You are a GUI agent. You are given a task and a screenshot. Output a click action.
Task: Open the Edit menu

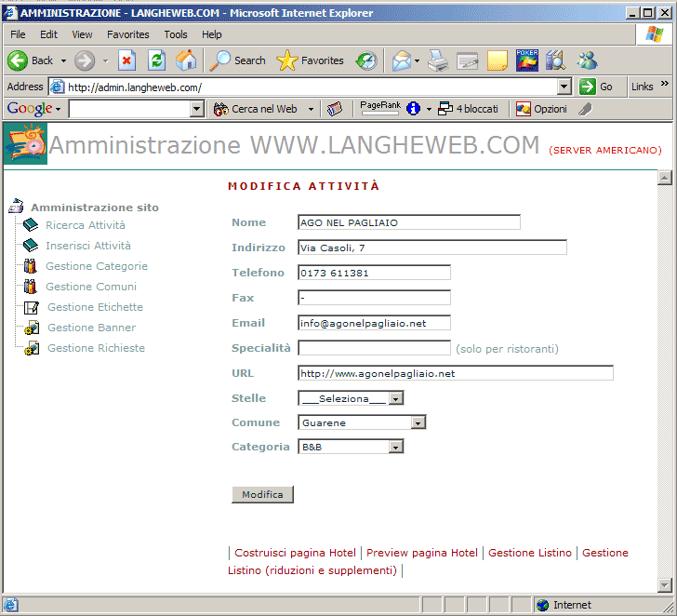[48, 34]
